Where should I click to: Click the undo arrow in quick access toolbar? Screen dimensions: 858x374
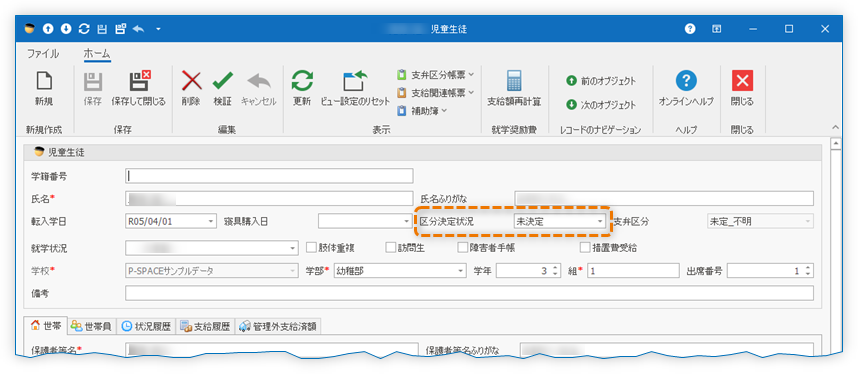tap(138, 29)
